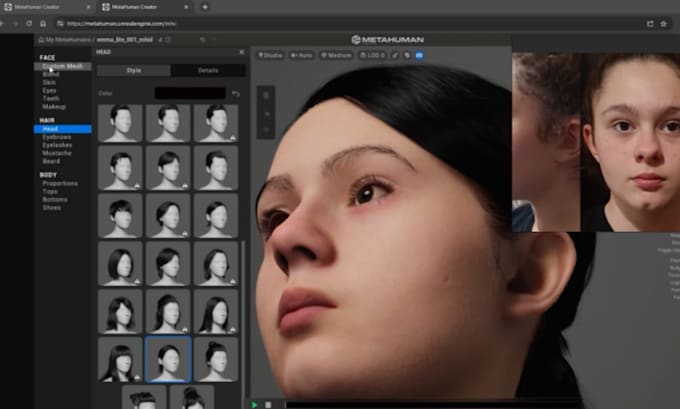Click the top icon in vertical viewport toolbar

[x=266, y=95]
